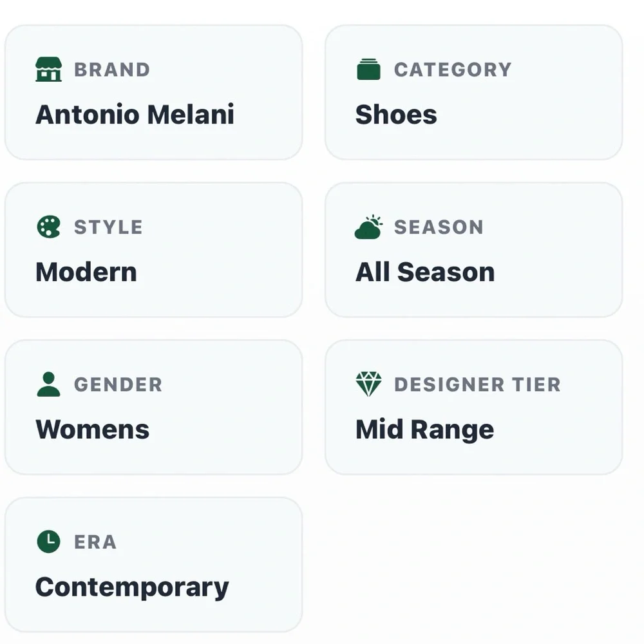This screenshot has width=644, height=644.
Task: Click the stacked box Category icon
Action: click(368, 70)
